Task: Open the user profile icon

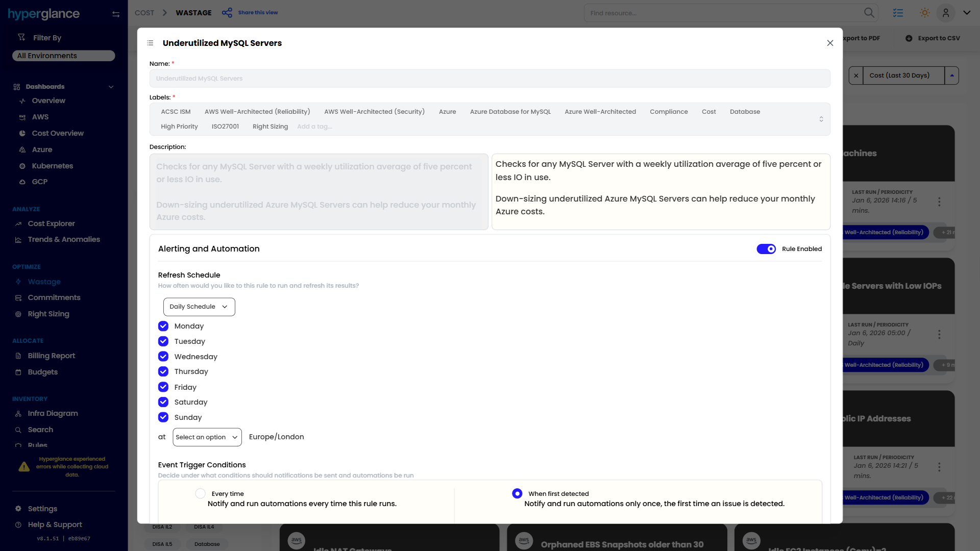Action: coord(945,13)
